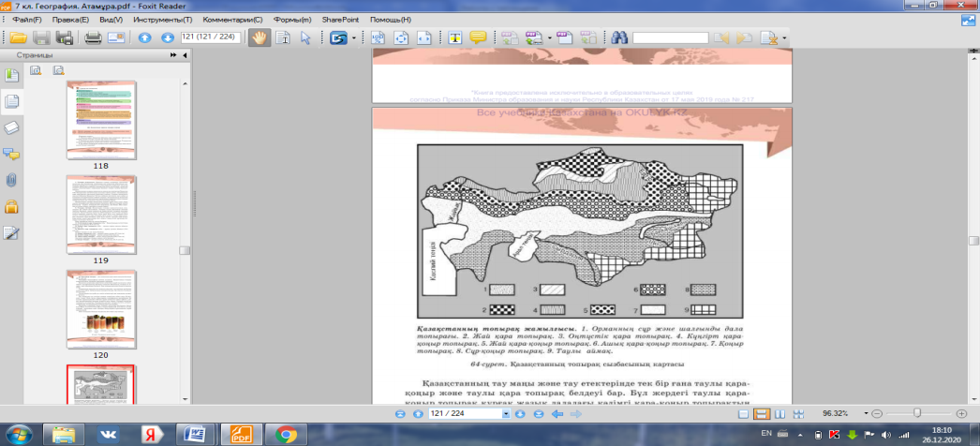
Task: Click the Save floppy disk icon
Action: point(41,37)
